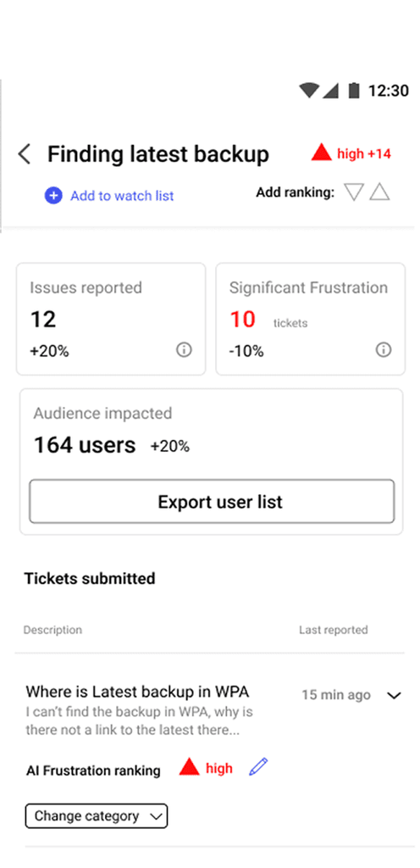Lower ranking with the down triangle
The width and height of the screenshot is (420, 868).
pyautogui.click(x=354, y=192)
